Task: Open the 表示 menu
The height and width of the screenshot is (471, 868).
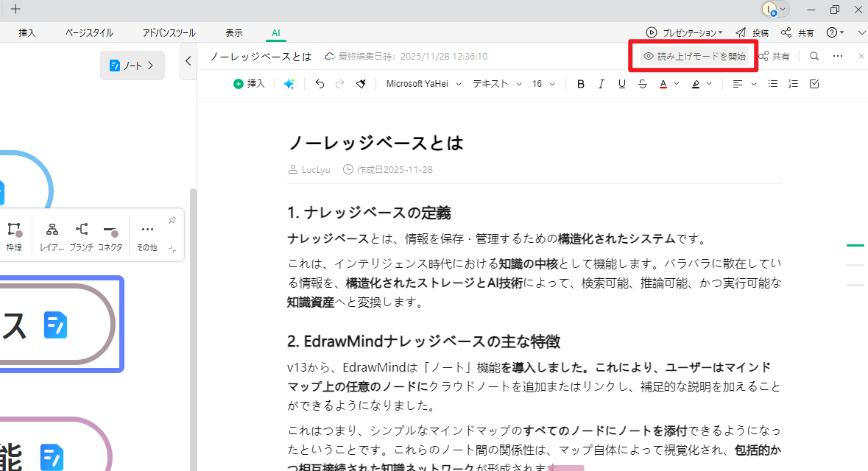Action: pyautogui.click(x=234, y=32)
